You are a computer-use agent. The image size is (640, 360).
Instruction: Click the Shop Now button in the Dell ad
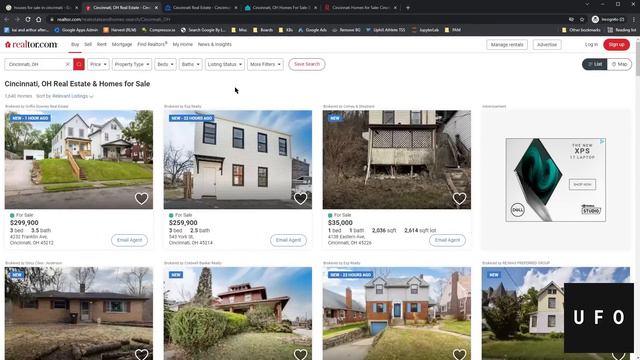tap(582, 184)
